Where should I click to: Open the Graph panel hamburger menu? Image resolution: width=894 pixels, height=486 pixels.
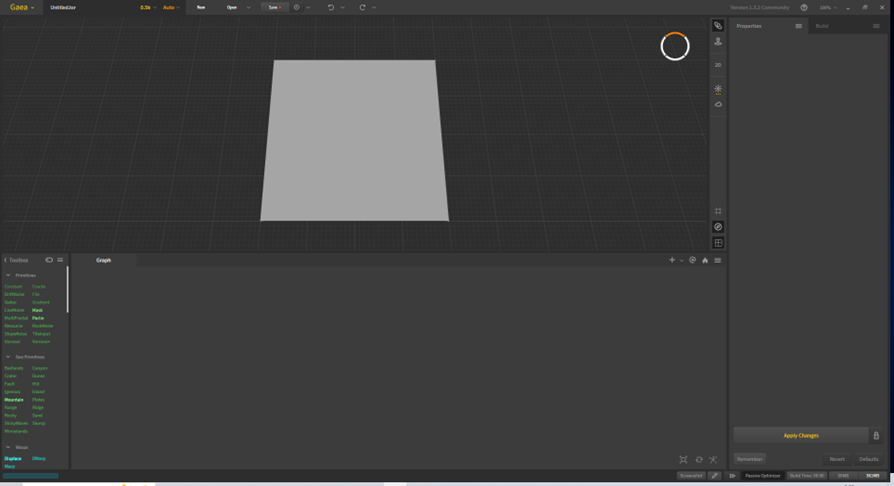(x=717, y=260)
